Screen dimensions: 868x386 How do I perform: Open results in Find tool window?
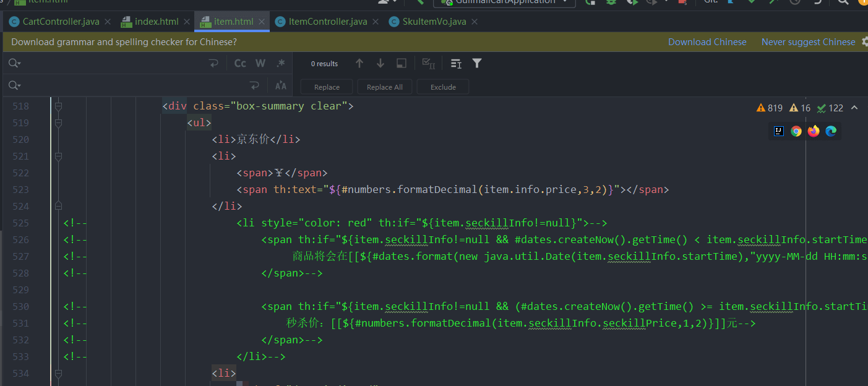(x=402, y=63)
